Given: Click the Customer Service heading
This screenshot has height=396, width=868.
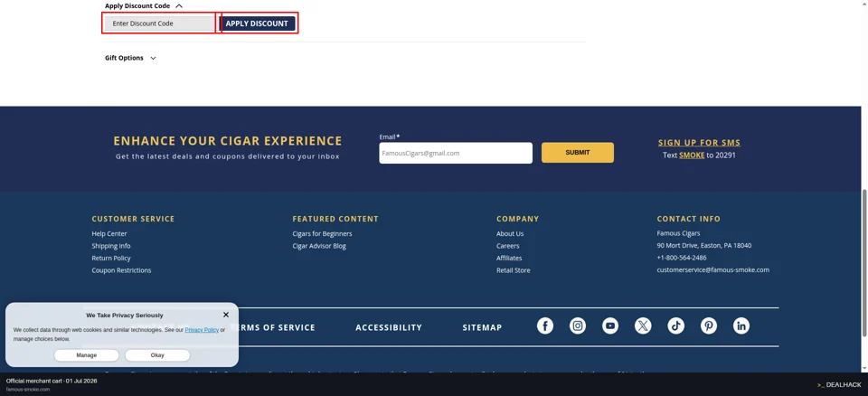Looking at the screenshot, I should tap(133, 219).
